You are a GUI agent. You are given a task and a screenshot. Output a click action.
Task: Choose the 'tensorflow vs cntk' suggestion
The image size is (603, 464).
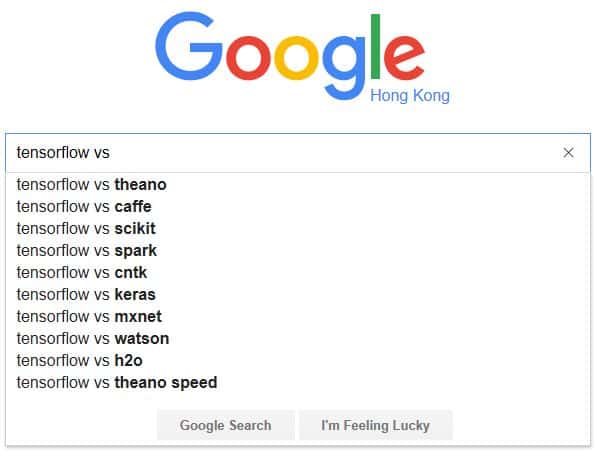[82, 273]
